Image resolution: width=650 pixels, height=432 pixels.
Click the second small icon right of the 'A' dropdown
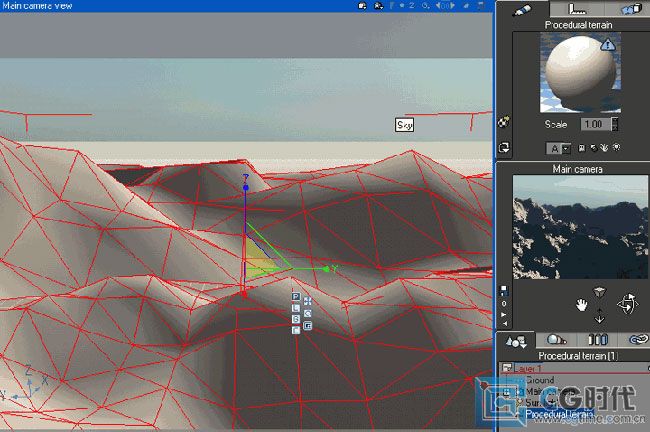(x=594, y=148)
